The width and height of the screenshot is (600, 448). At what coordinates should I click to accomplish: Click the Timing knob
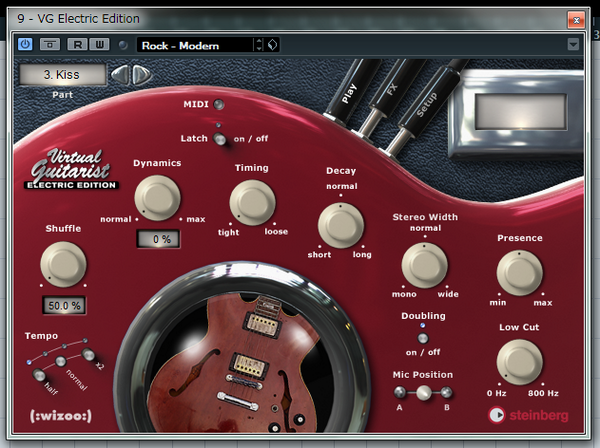(252, 202)
